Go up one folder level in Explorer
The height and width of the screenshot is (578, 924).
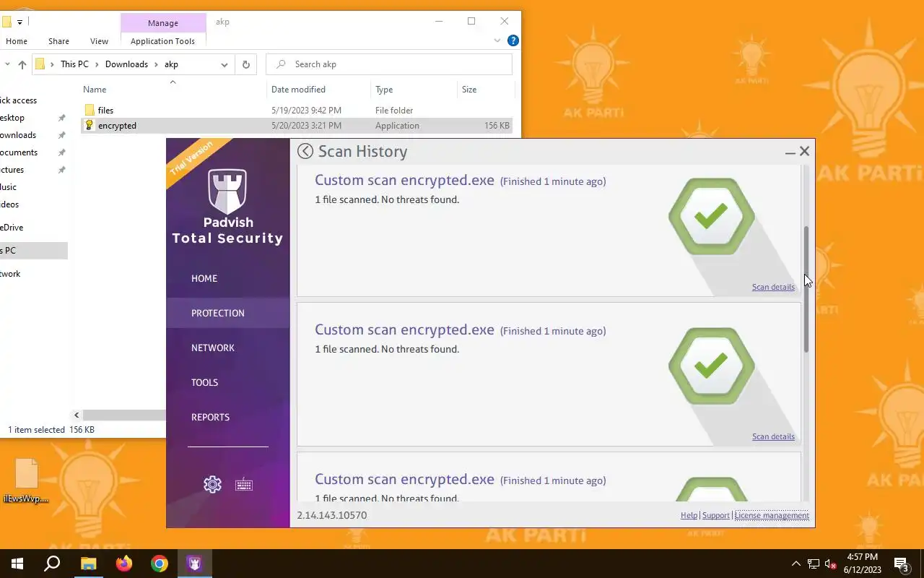tap(22, 64)
